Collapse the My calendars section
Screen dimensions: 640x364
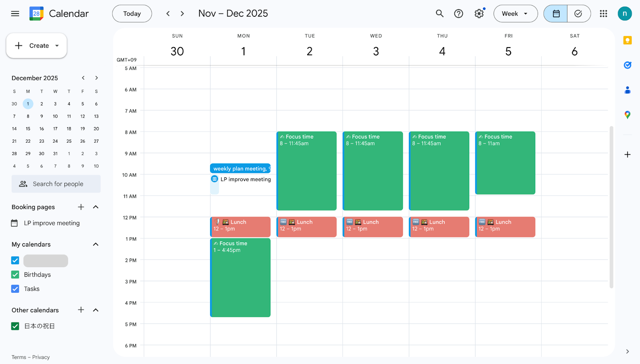pyautogui.click(x=96, y=244)
